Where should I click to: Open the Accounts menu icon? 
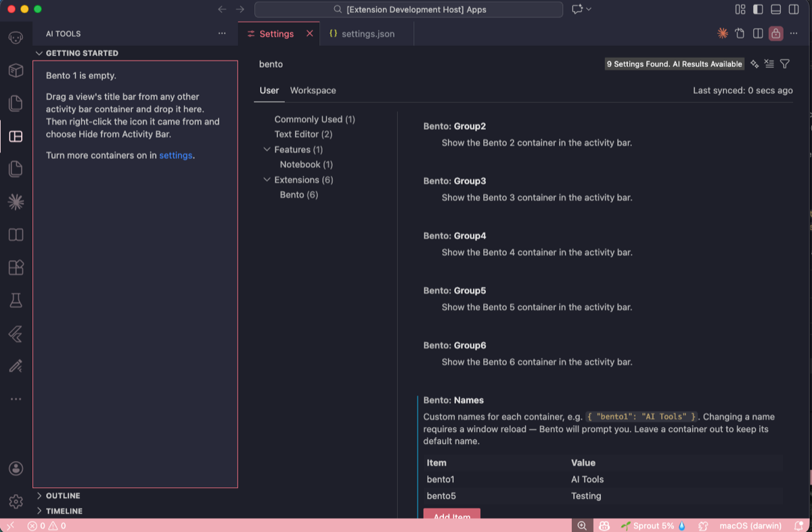coord(16,468)
